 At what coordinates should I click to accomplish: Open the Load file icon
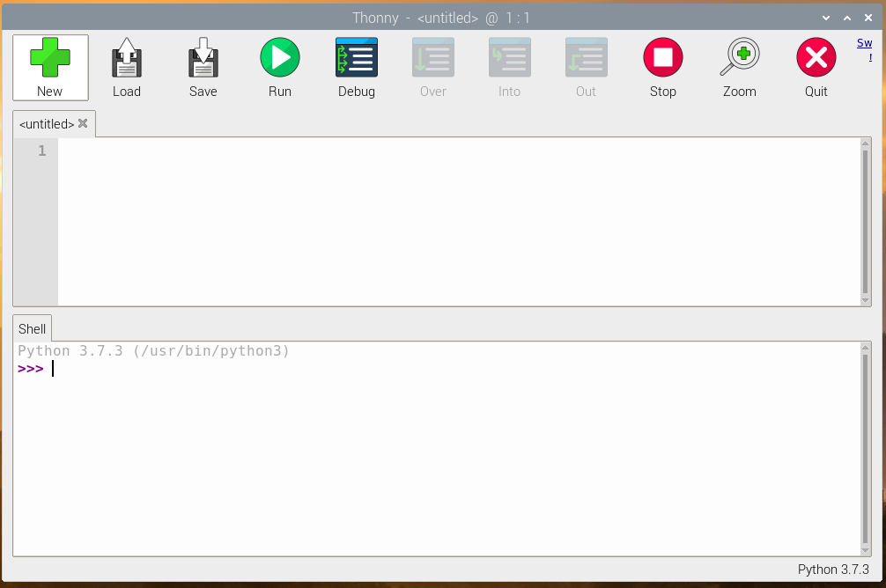coord(127,67)
